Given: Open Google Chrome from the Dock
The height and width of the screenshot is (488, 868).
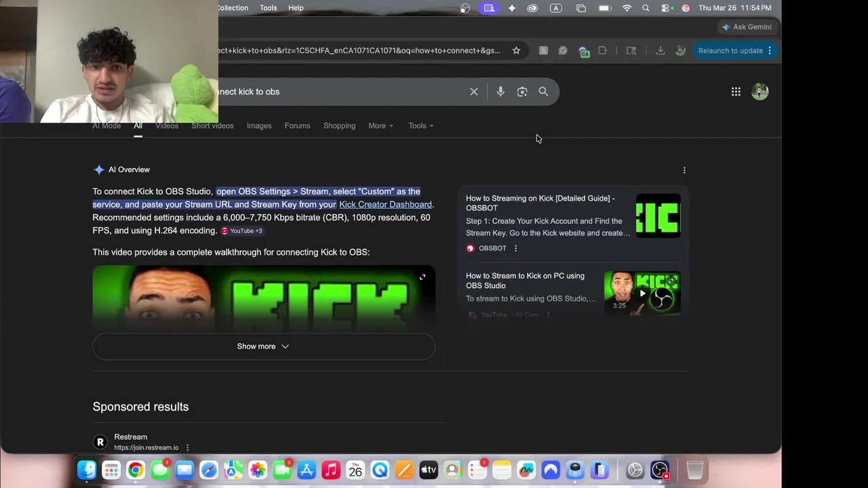Looking at the screenshot, I should tap(136, 470).
